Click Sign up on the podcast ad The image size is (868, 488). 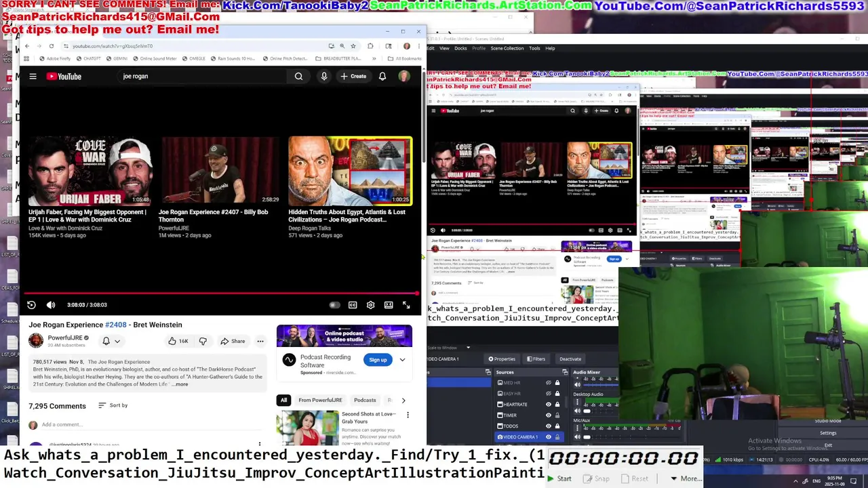click(378, 360)
